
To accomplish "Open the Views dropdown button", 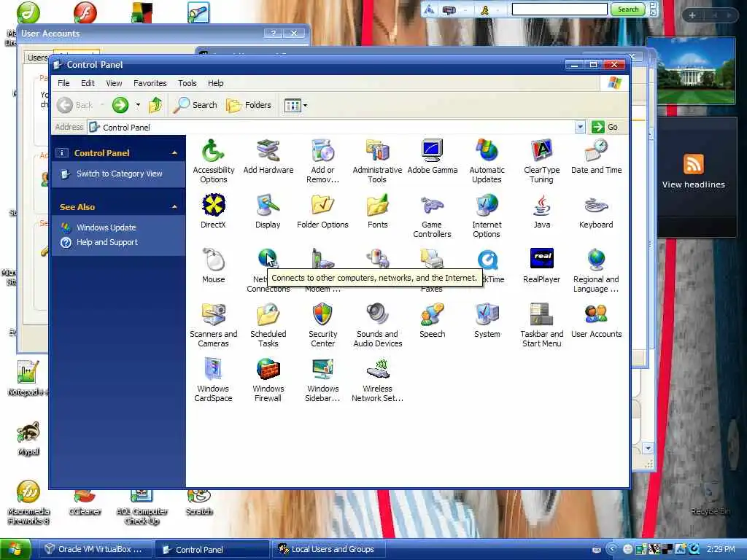I will pos(295,105).
